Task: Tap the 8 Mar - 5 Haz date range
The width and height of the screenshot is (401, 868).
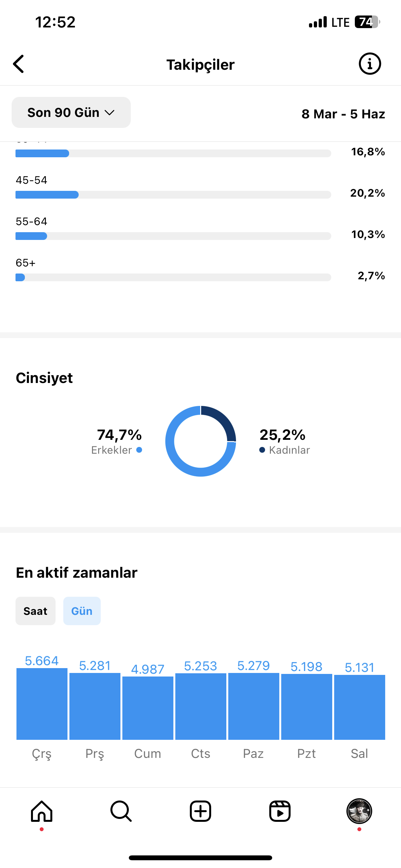Action: tap(343, 114)
